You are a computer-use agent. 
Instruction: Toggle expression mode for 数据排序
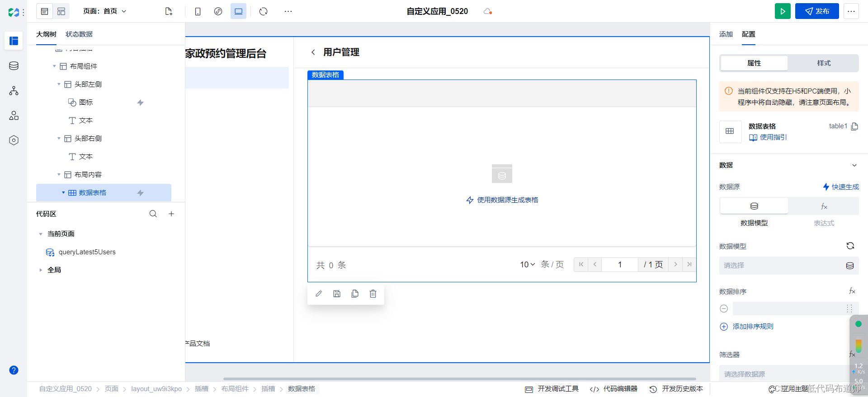pyautogui.click(x=852, y=291)
